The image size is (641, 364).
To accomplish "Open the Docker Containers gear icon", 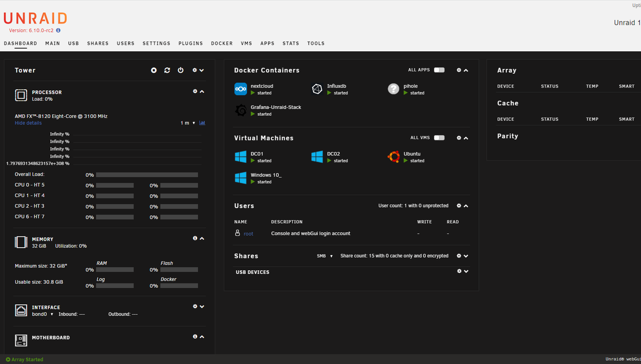I will coord(459,70).
